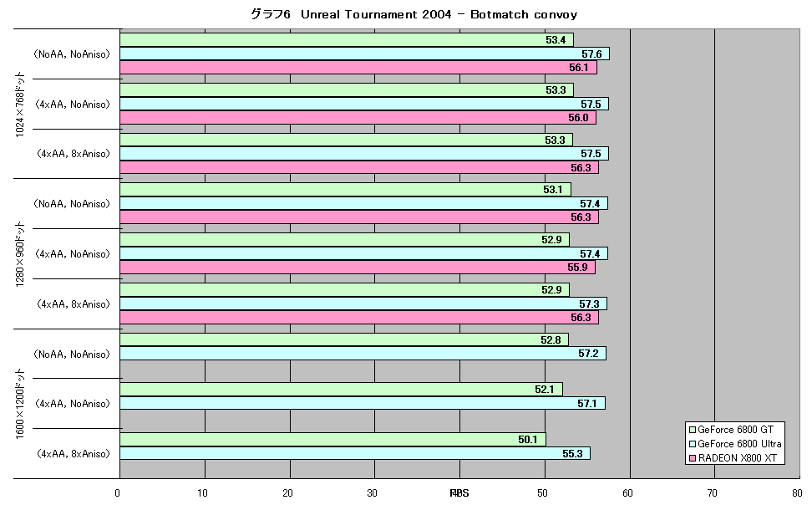Select the 1280×960 resolution axis label
The height and width of the screenshot is (505, 812).
pyautogui.click(x=20, y=254)
